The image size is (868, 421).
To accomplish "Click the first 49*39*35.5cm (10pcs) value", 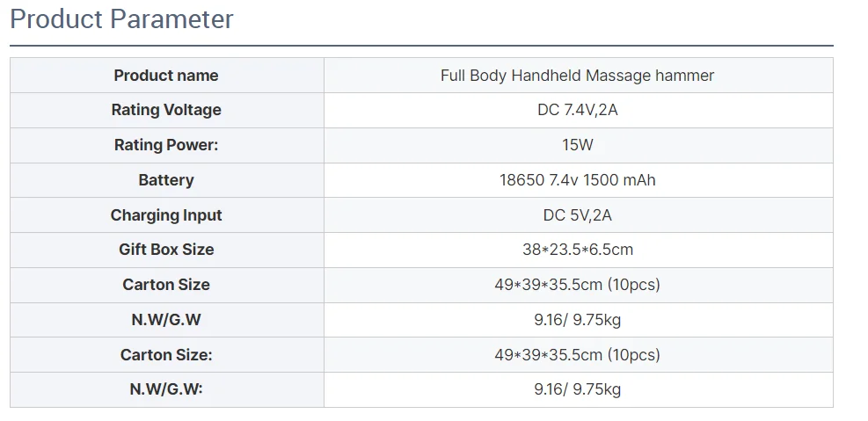I will (x=578, y=285).
